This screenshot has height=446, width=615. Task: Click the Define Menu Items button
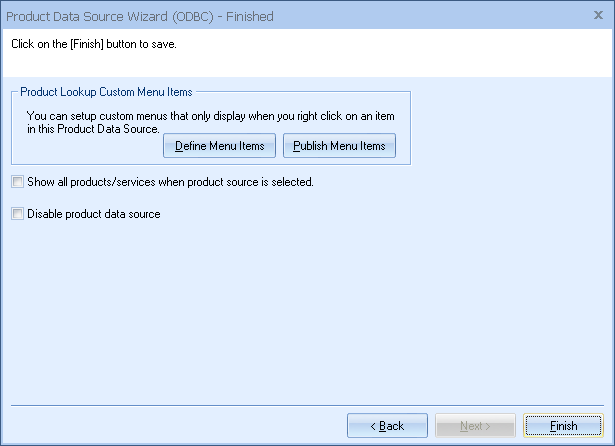(x=219, y=146)
